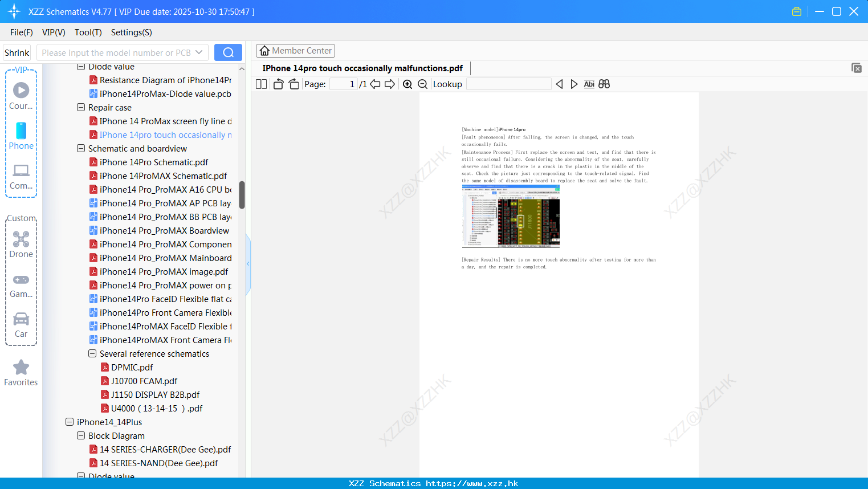868x489 pixels.
Task: Open model number dropdown arrow
Action: (x=199, y=52)
